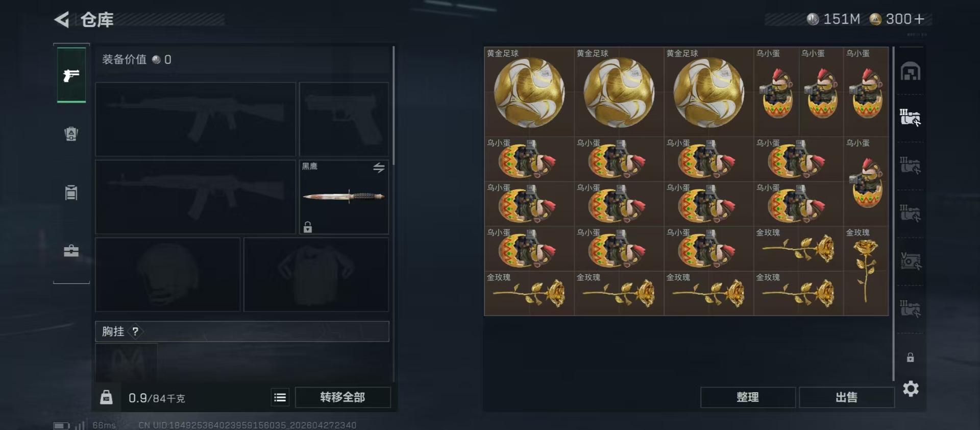
Task: Open the chest rig sidebar tab
Action: click(x=71, y=193)
